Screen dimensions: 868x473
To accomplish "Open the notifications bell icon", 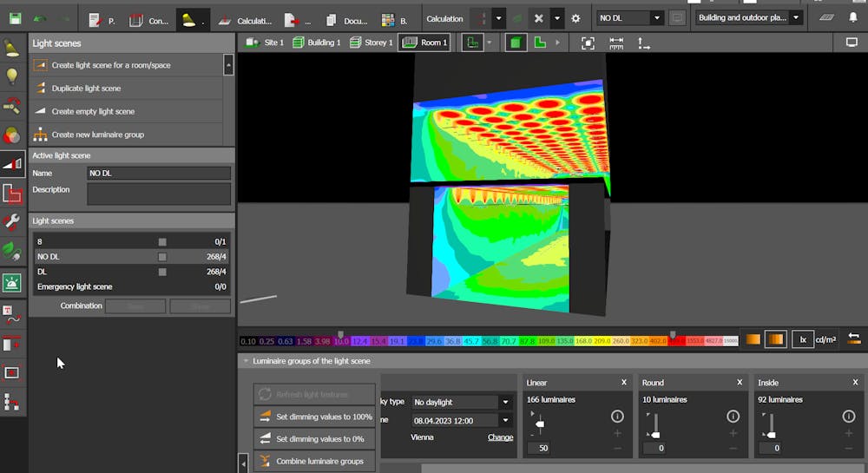I will (x=852, y=18).
